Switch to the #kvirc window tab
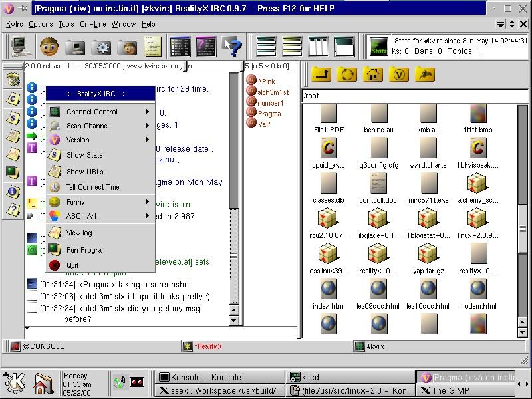532x399 pixels. pos(439,346)
